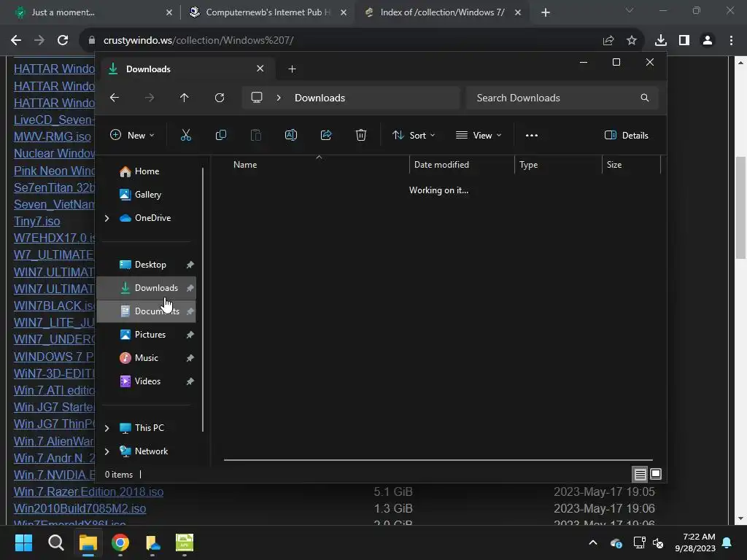
Task: Open the MWV-RMG.iso link
Action: tap(53, 136)
